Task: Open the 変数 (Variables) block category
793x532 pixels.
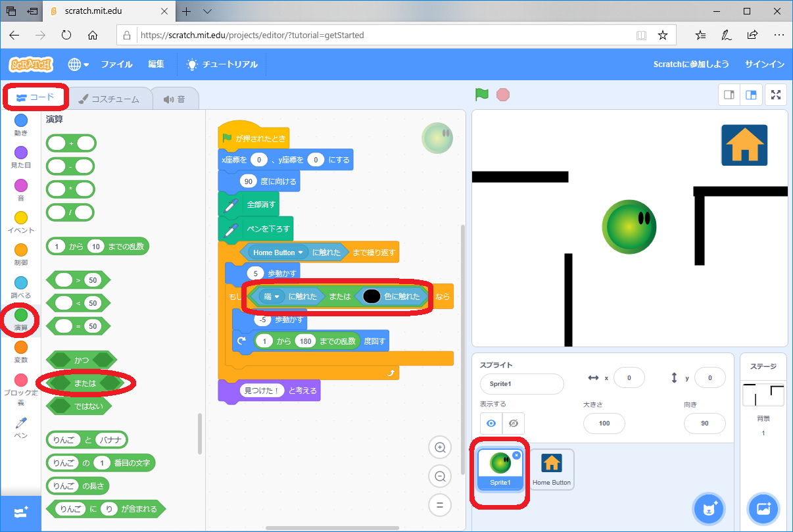Action: point(21,351)
